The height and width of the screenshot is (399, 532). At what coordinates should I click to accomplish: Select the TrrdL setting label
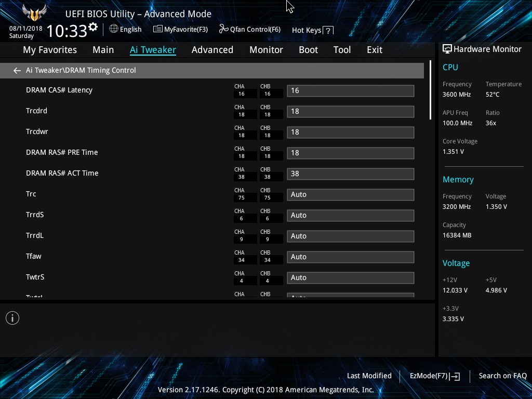(35, 235)
